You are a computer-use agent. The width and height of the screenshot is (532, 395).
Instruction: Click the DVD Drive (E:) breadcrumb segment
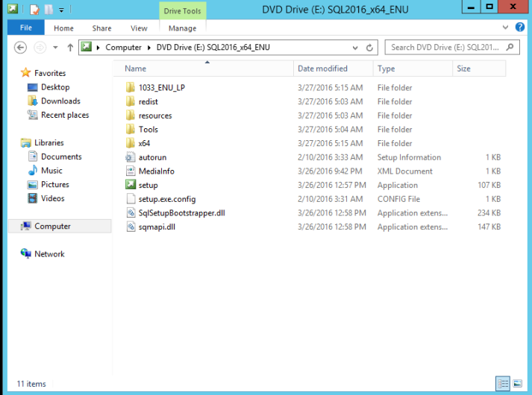(213, 48)
